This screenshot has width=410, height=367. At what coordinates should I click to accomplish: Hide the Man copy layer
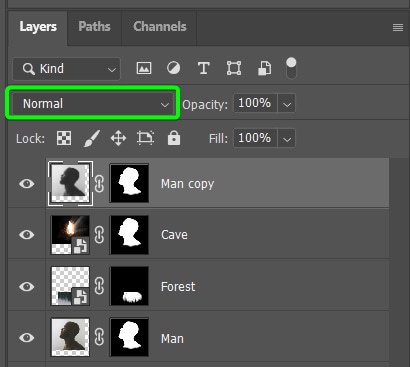pos(27,183)
